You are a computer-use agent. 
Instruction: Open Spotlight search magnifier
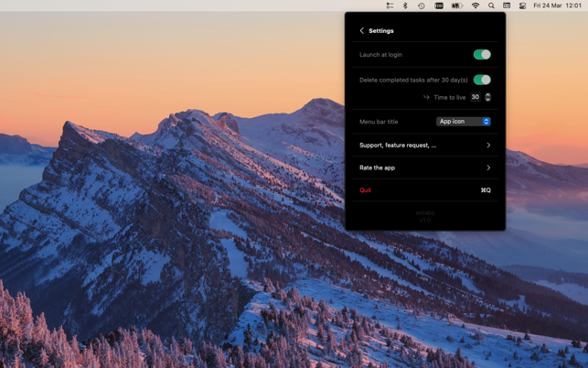point(491,5)
